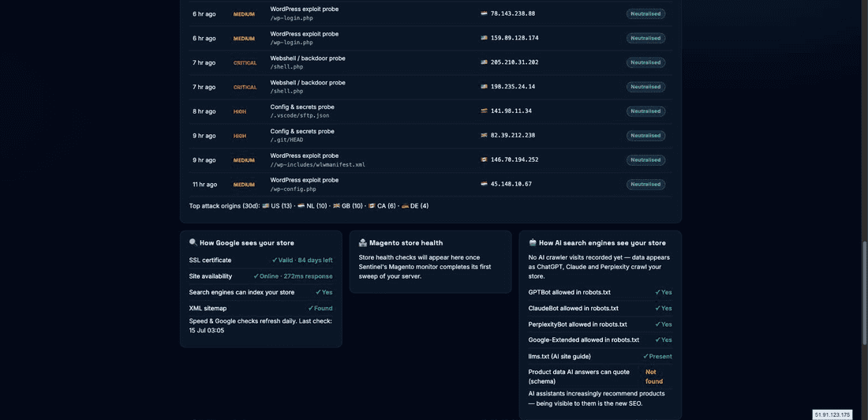Click the //wp-includes/wlwmanifest.xml path
Viewport: 868px width, 420px height.
318,164
